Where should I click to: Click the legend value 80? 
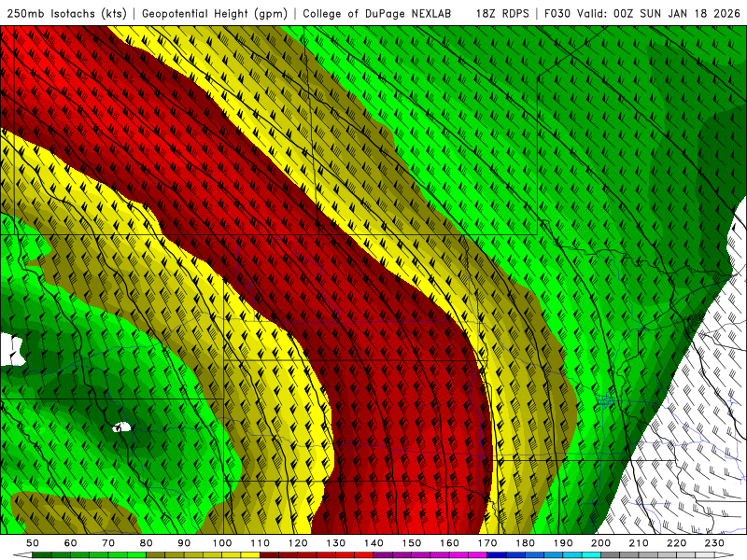146,543
